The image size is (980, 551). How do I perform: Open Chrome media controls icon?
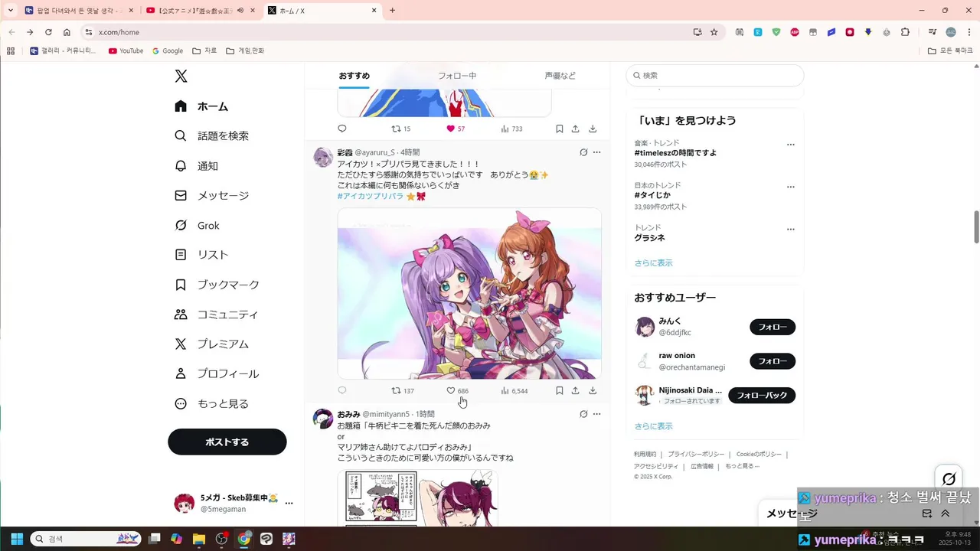coord(933,32)
